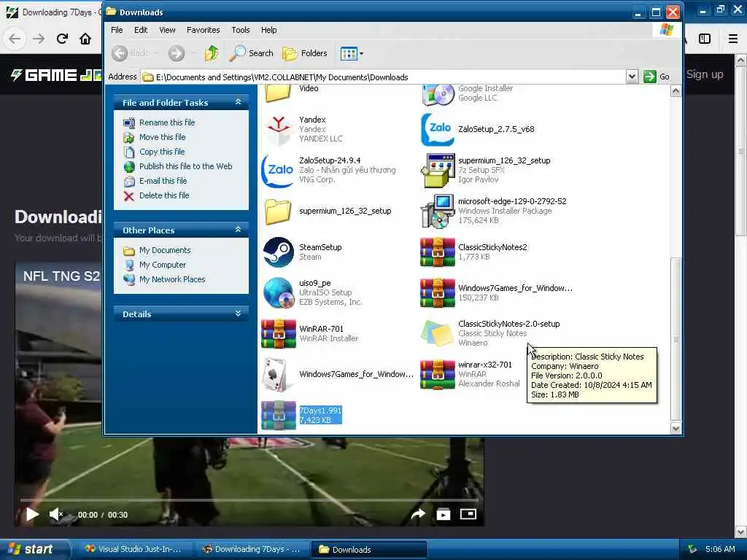Image resolution: width=747 pixels, height=560 pixels.
Task: Click the address path field
Action: point(384,77)
